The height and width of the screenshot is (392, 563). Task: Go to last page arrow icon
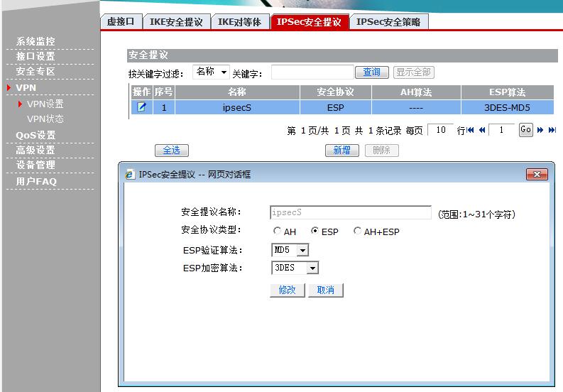(x=552, y=130)
